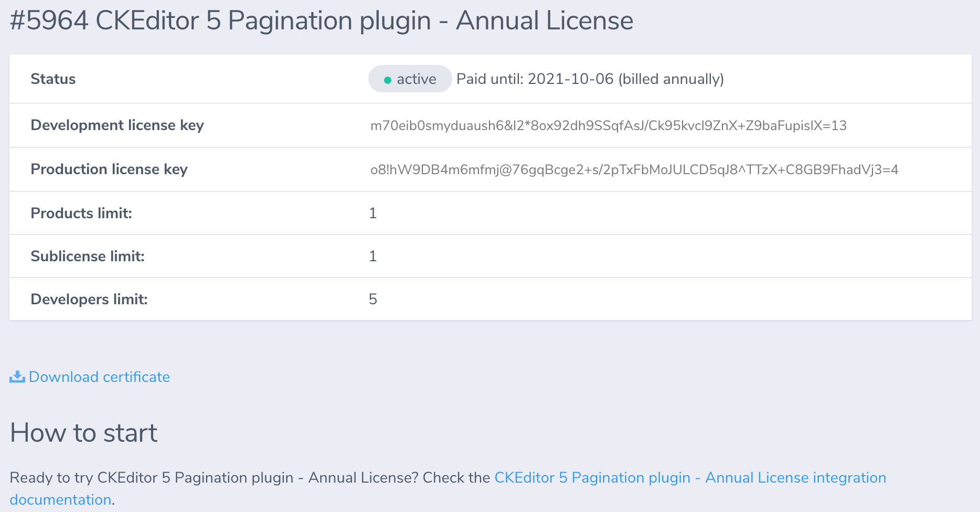
Task: Click the Sublicense limit value 1
Action: [372, 256]
